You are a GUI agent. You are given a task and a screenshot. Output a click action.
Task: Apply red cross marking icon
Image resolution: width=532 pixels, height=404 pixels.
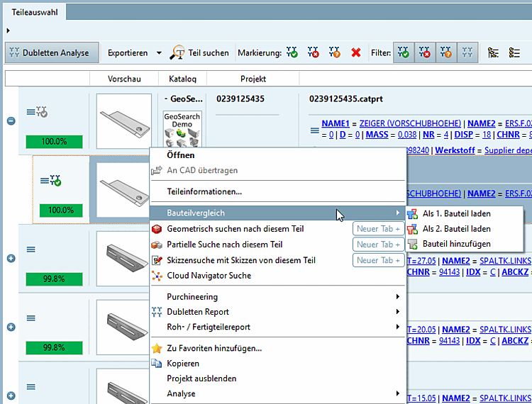pyautogui.click(x=314, y=52)
